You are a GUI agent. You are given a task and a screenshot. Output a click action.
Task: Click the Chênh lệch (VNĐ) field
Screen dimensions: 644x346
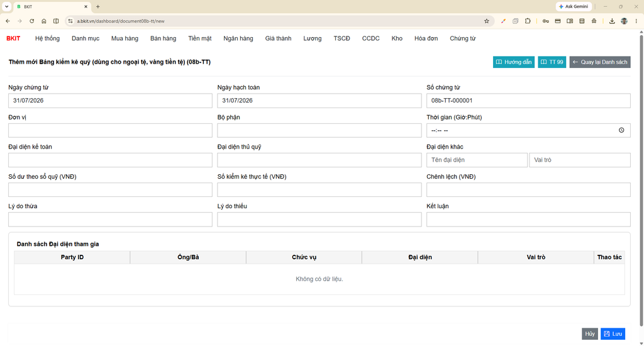pyautogui.click(x=528, y=190)
